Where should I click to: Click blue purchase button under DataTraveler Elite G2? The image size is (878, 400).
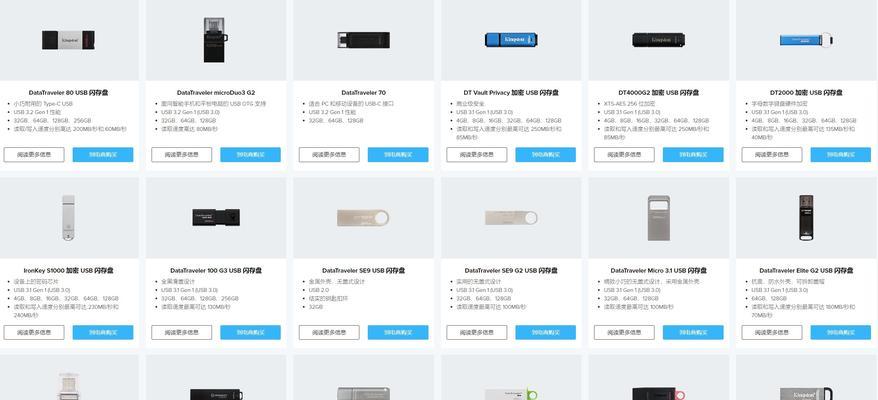(840, 332)
